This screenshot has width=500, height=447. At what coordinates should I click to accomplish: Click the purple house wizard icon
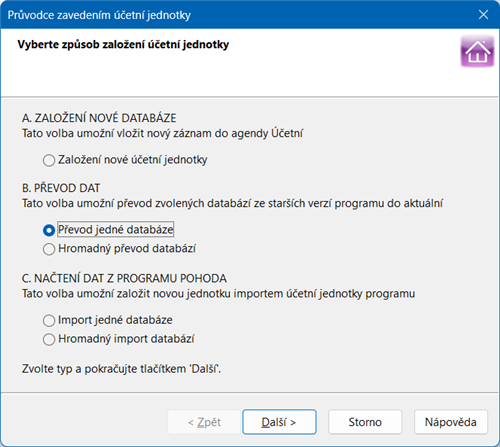click(x=477, y=51)
